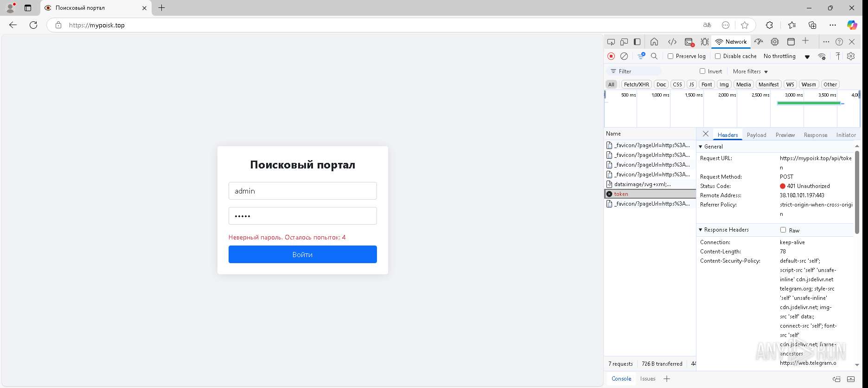Show All request types filter
This screenshot has height=388, width=868.
[611, 84]
